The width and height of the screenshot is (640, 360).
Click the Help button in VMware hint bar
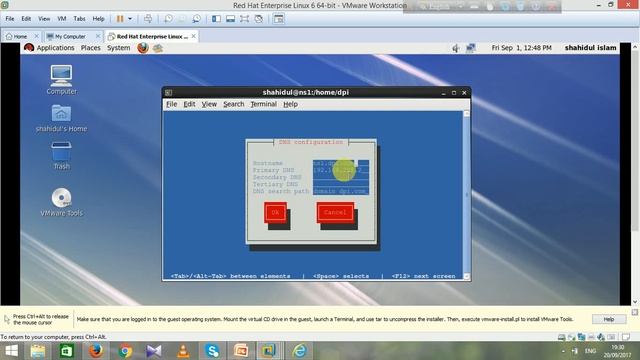[609, 319]
